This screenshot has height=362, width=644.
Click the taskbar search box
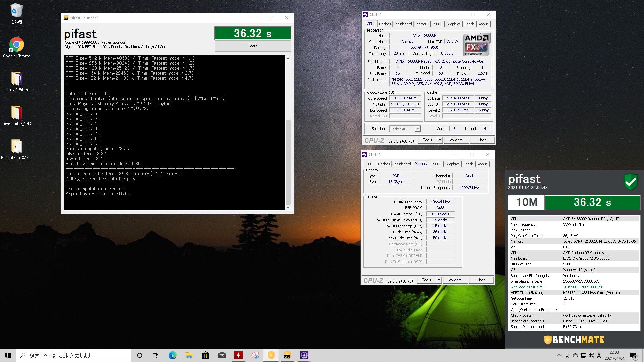click(x=74, y=355)
